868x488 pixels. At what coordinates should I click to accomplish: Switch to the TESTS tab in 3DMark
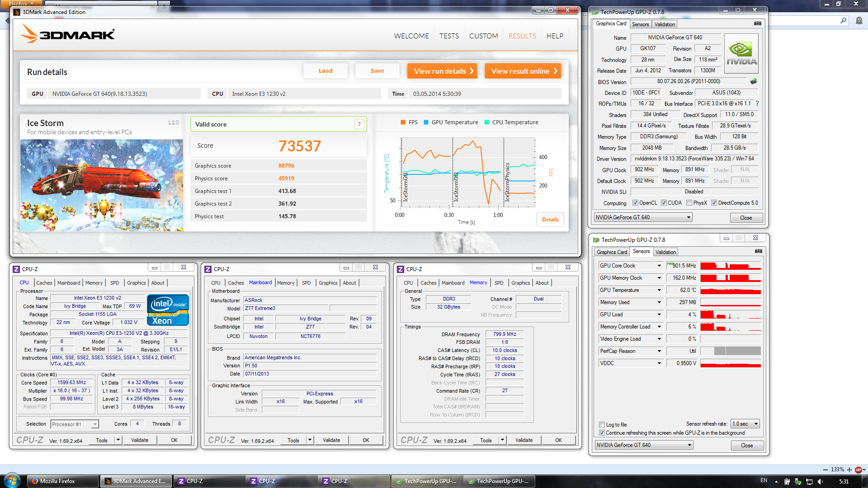[449, 36]
